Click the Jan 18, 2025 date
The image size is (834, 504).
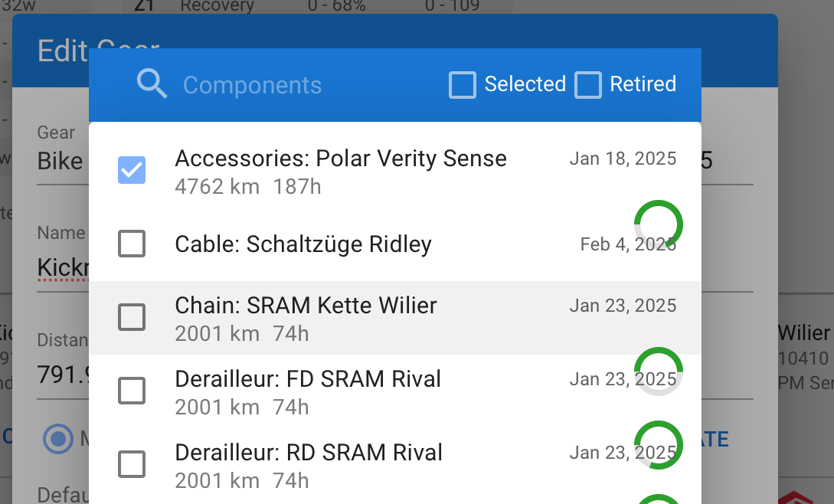pos(623,159)
